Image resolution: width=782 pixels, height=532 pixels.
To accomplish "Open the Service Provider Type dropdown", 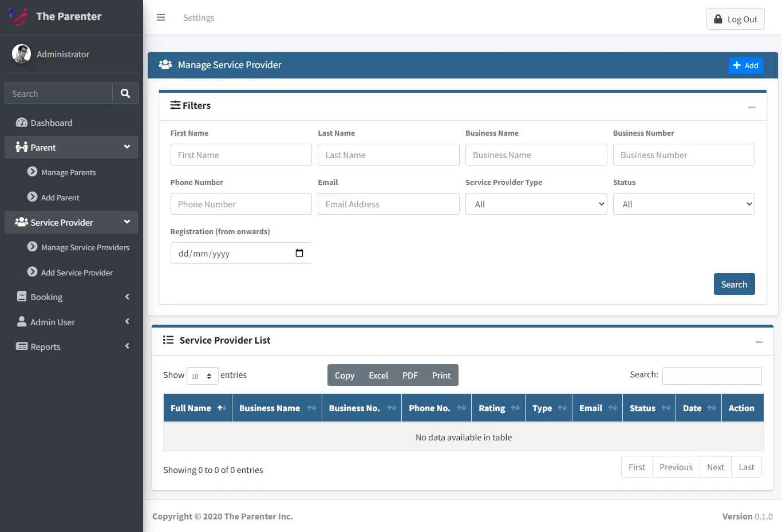I will pyautogui.click(x=536, y=204).
